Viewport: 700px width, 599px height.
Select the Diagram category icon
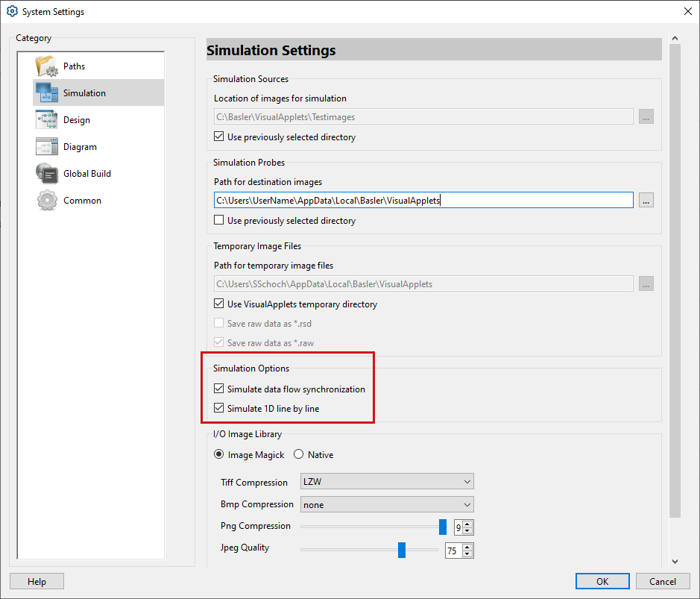pos(45,146)
